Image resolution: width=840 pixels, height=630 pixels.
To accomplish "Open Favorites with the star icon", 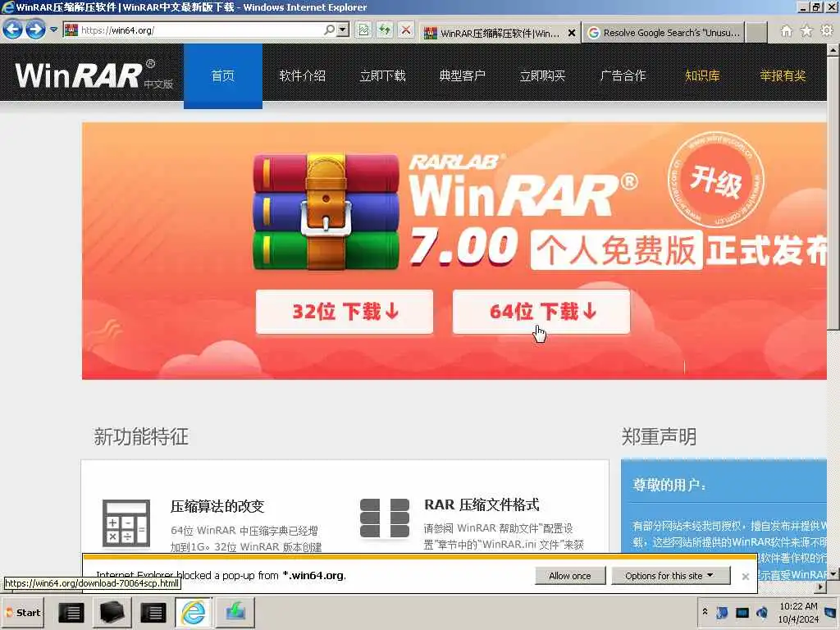I will 806,31.
